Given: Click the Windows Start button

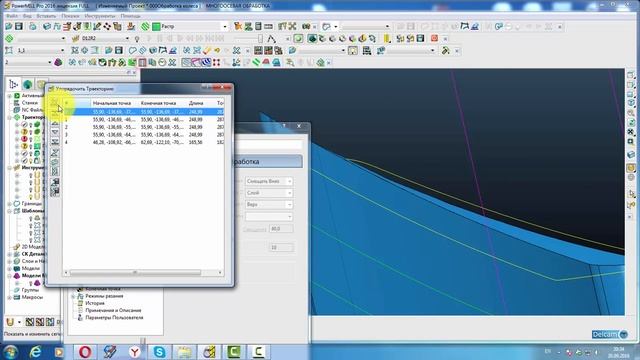Looking at the screenshot, I should [x=10, y=351].
